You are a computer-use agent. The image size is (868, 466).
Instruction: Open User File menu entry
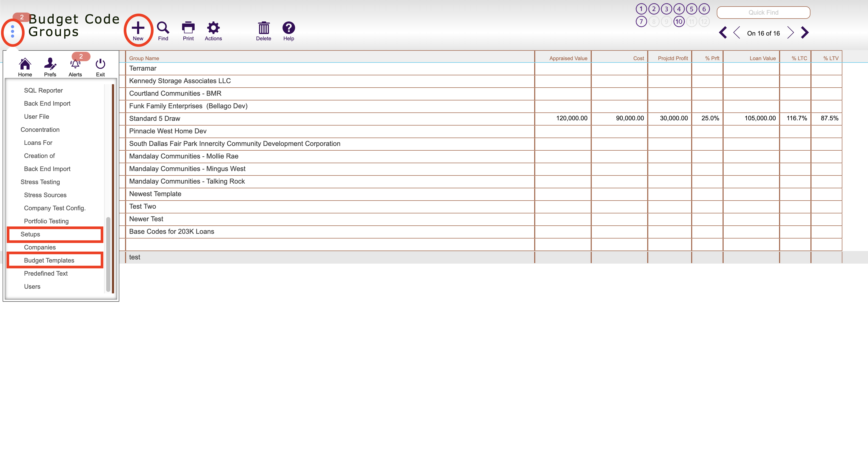point(36,117)
